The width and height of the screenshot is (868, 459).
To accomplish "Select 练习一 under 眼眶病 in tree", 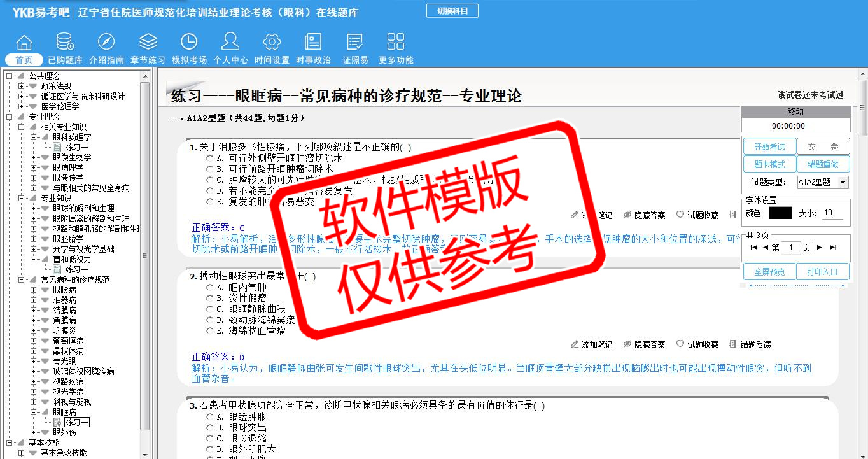I will click(76, 422).
